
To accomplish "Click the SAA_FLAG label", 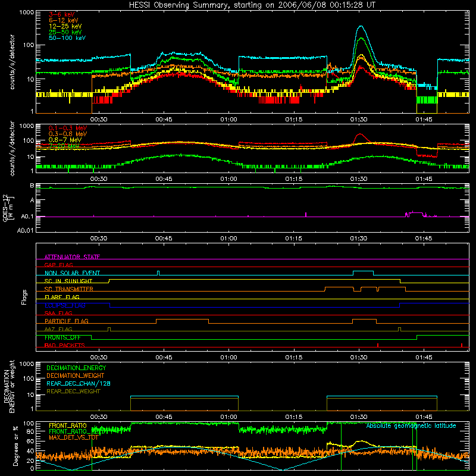I will pyautogui.click(x=58, y=313).
